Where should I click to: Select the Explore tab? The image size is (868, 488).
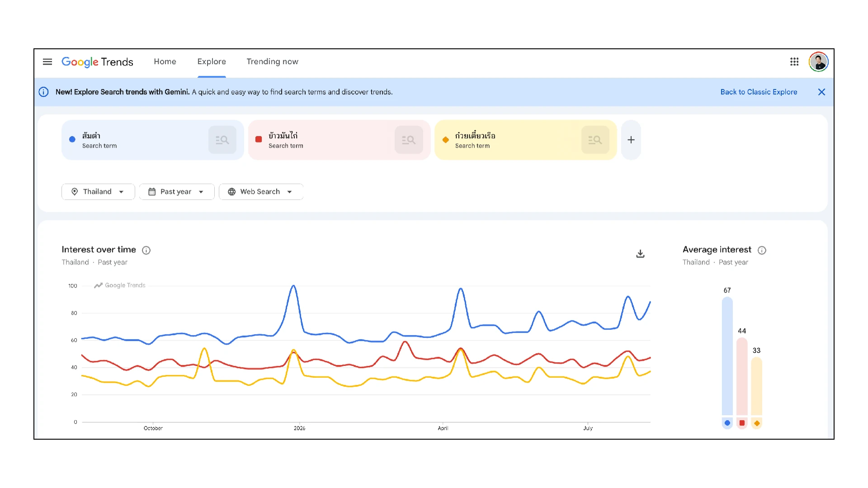pyautogui.click(x=212, y=62)
